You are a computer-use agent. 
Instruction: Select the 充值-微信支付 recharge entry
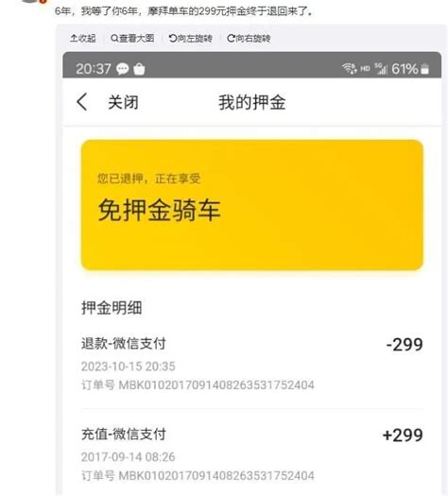point(251,454)
